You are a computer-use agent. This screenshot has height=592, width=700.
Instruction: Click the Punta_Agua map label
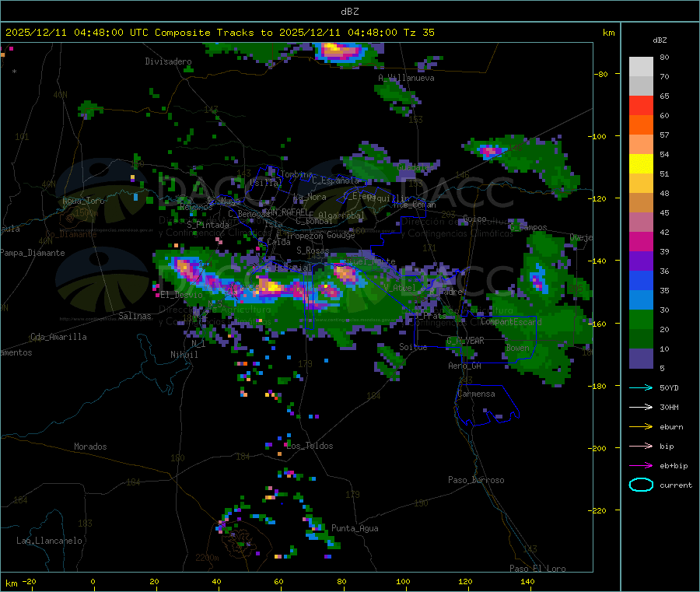(355, 528)
